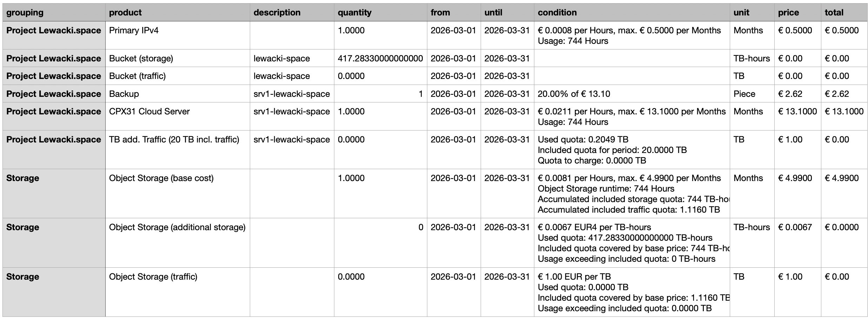Click the 20.00% of € 13.10 condition cell
Viewport: 868px width, 320px height.
click(x=632, y=94)
